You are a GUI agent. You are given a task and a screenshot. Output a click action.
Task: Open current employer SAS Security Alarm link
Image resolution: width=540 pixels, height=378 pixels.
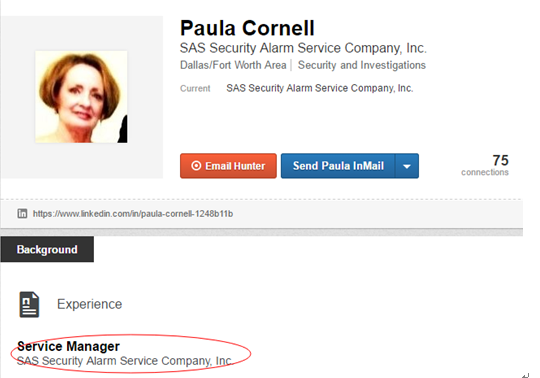[320, 88]
